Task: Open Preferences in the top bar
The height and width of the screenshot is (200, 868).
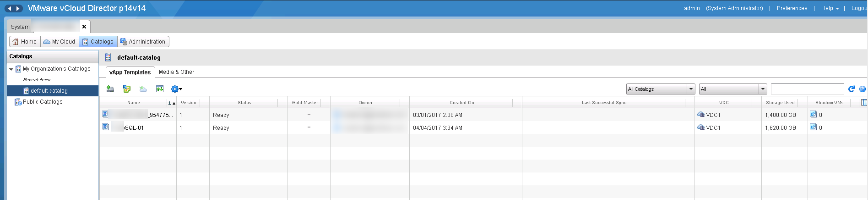Action: [792, 8]
